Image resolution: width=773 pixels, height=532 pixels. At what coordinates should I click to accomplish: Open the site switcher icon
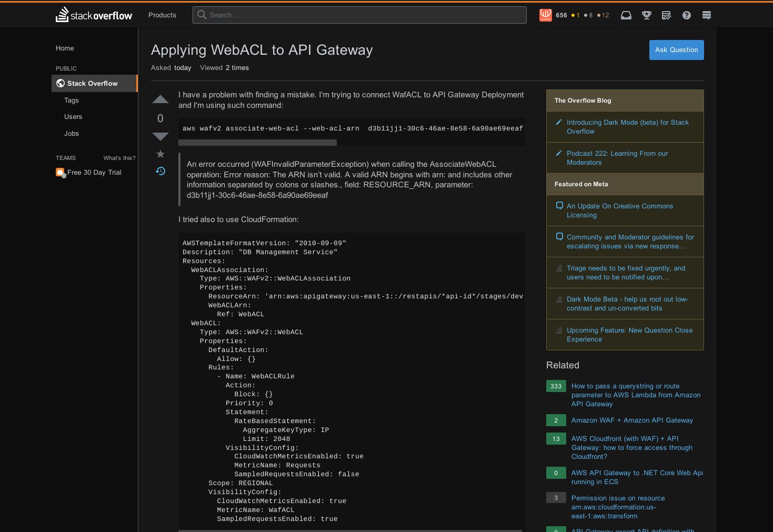coord(706,15)
